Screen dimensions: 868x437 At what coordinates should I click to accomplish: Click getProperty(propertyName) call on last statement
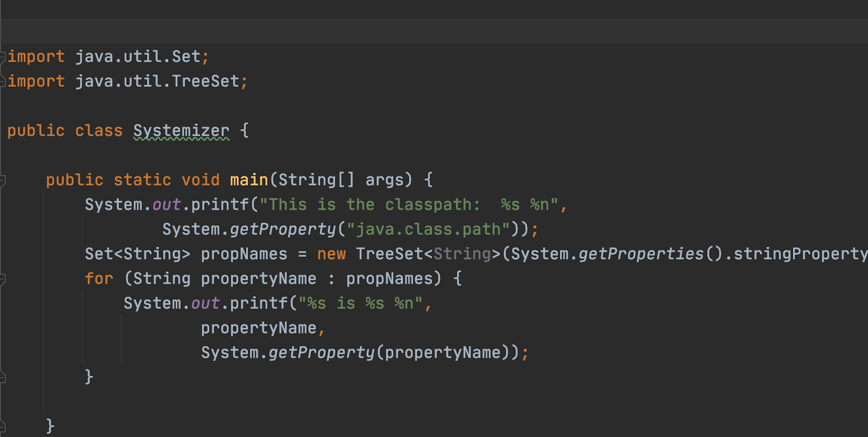[322, 353]
